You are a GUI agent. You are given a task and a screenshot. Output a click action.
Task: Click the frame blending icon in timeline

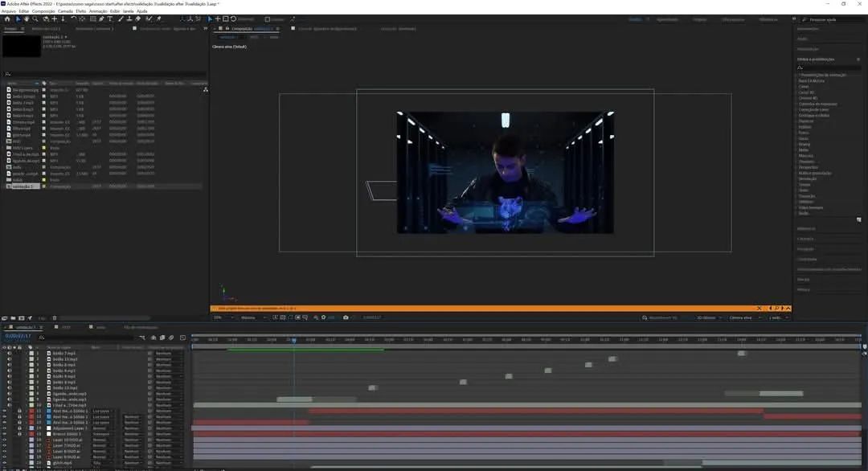coord(162,338)
